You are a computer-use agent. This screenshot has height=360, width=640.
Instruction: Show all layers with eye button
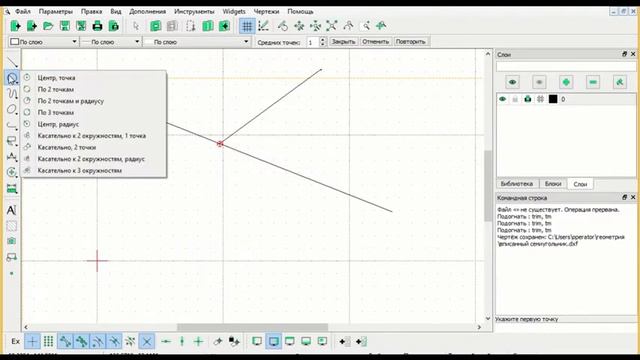[512, 82]
